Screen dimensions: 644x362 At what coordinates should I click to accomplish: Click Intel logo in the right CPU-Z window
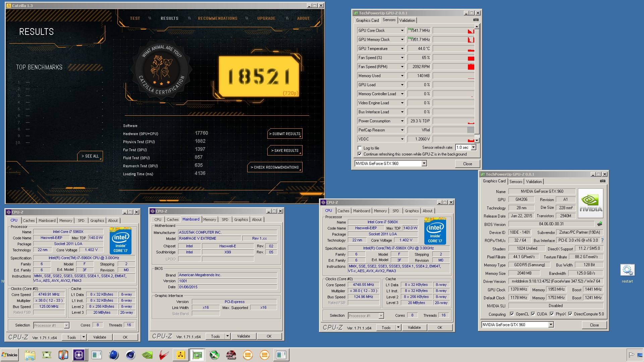click(435, 231)
